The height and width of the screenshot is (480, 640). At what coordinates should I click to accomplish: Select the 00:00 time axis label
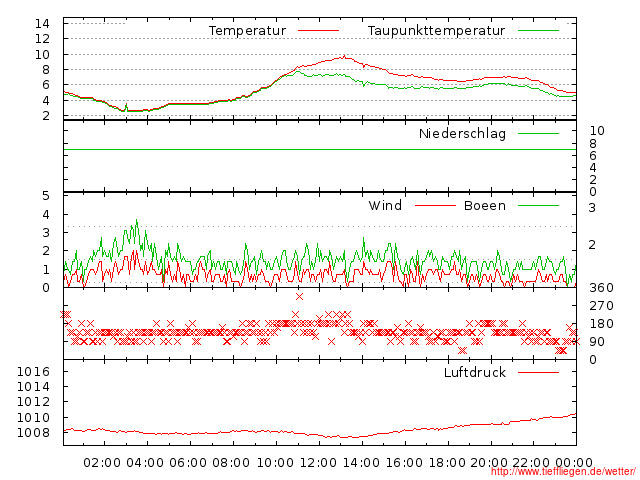(576, 462)
